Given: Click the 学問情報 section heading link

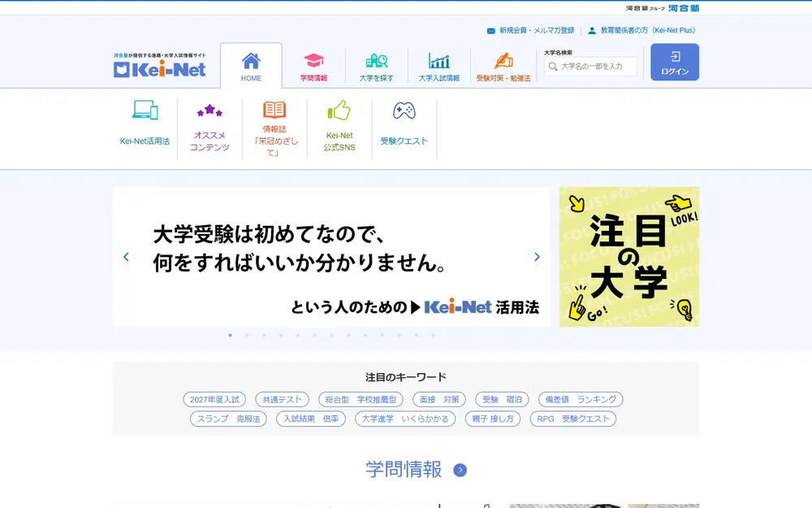Looking at the screenshot, I should (404, 470).
